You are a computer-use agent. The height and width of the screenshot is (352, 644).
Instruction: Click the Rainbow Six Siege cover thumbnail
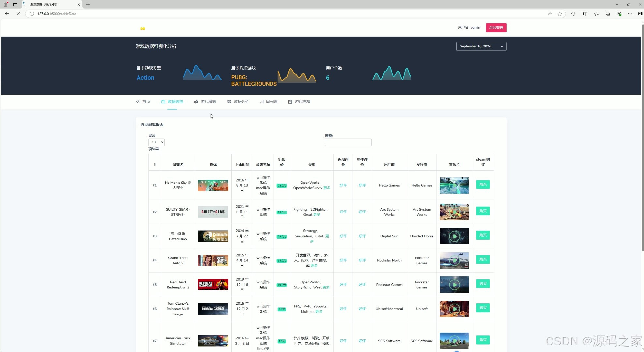tap(213, 309)
